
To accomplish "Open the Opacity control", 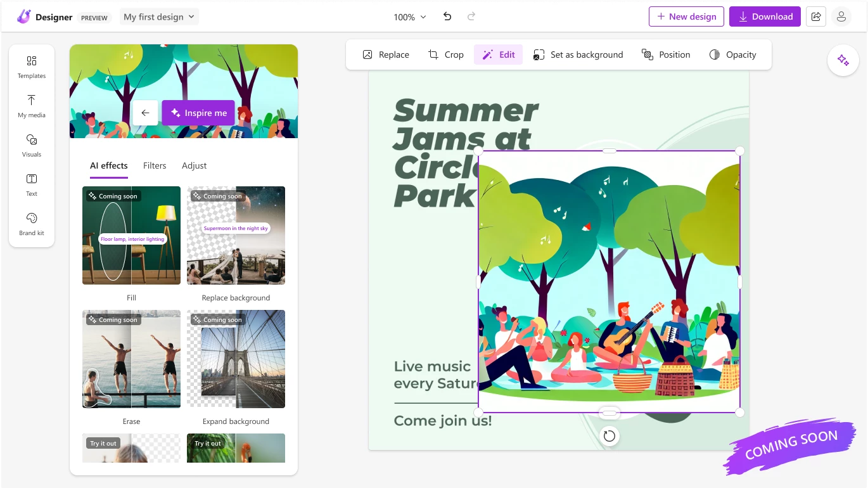I will 733,55.
